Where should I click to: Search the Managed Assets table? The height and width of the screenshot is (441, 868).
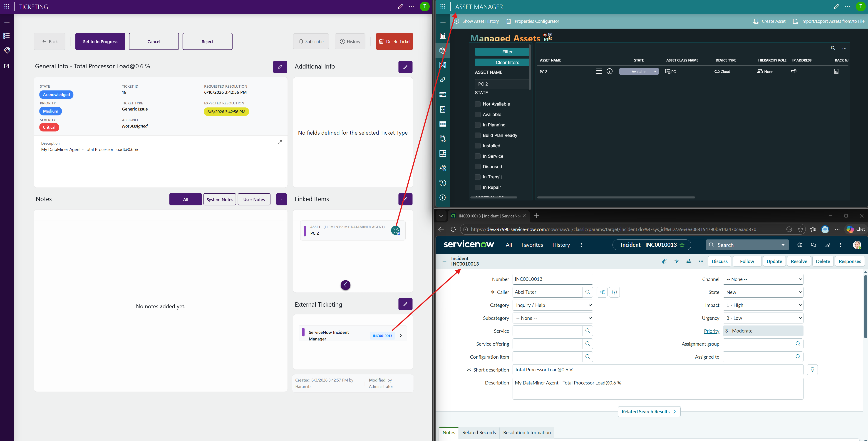pos(833,48)
